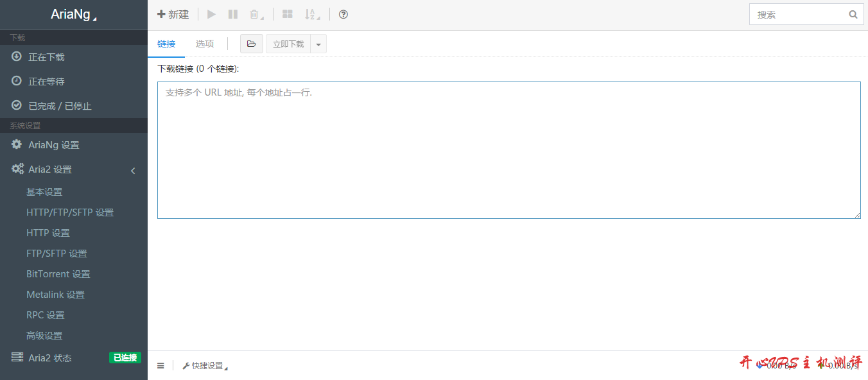Click the play/start downloads icon

211,14
